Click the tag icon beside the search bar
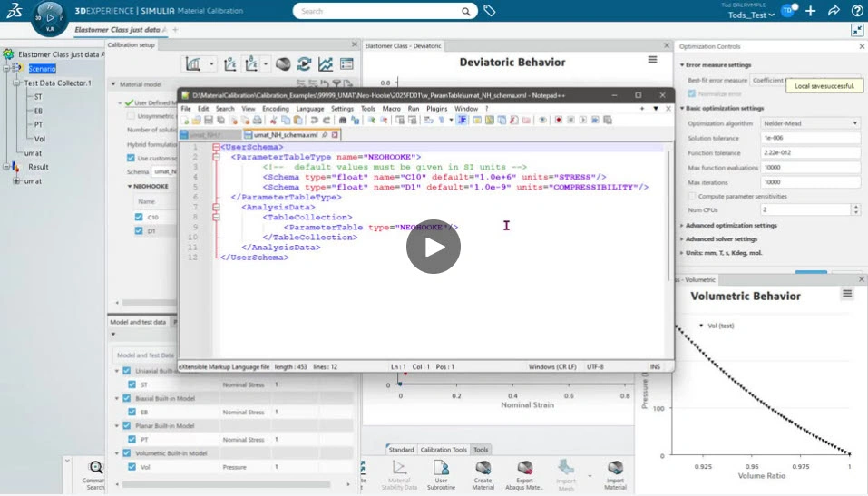 coord(490,11)
